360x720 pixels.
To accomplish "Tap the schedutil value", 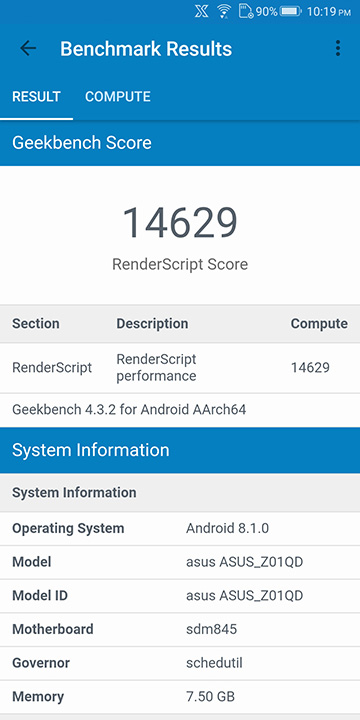I will point(214,663).
